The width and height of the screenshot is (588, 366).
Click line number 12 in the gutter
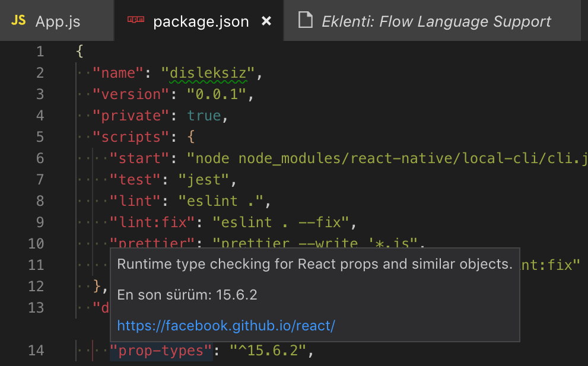[x=36, y=287]
